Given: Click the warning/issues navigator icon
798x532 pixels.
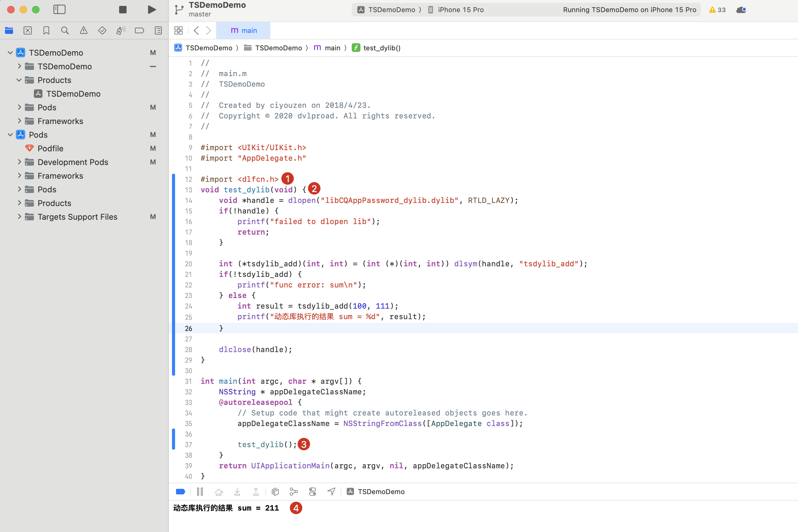Looking at the screenshot, I should 83,30.
